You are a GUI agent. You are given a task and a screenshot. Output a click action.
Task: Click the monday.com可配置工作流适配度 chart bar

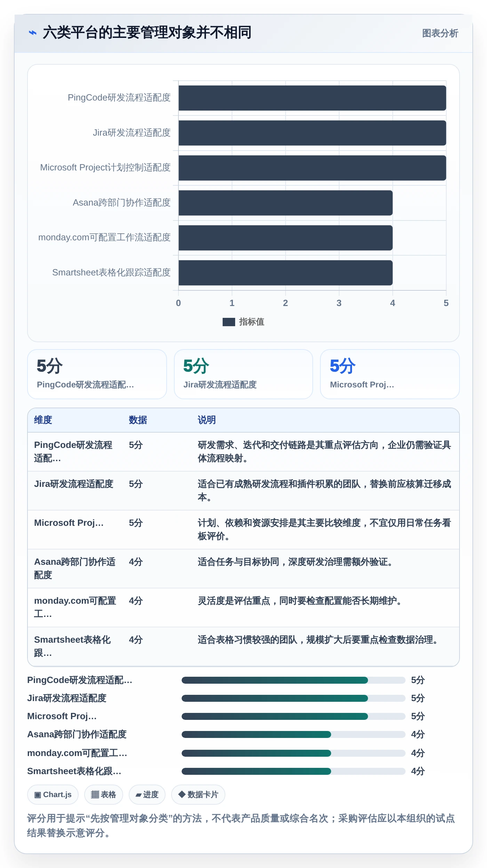pyautogui.click(x=285, y=238)
